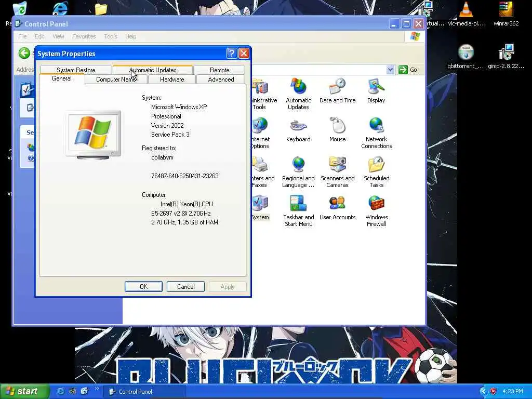Open Internet Options icon

[261, 133]
